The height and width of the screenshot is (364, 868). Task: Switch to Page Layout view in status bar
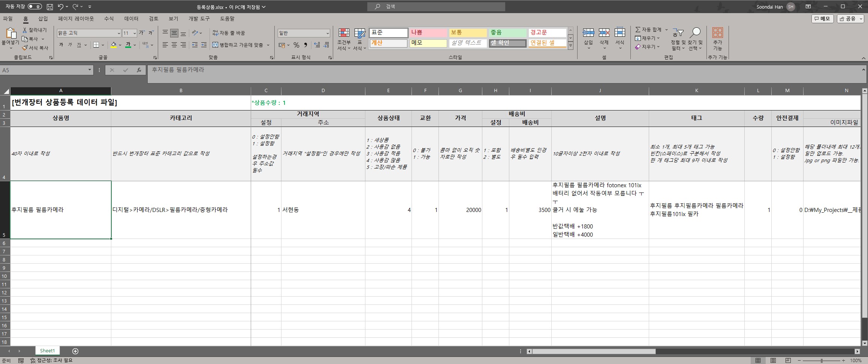(773, 360)
